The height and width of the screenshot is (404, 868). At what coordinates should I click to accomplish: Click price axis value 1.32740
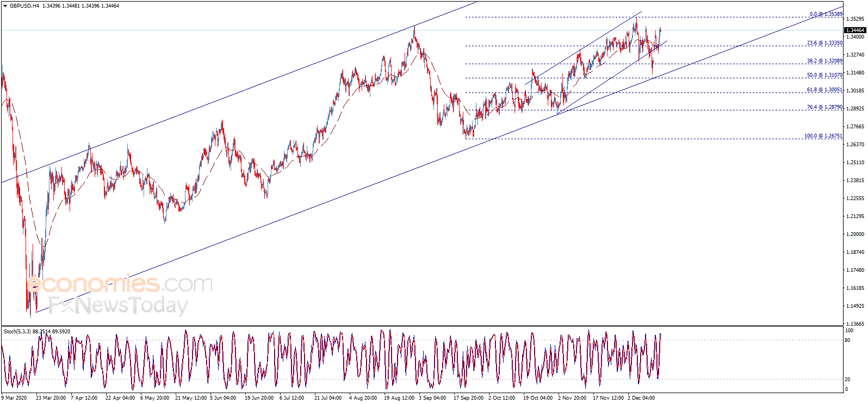click(x=854, y=55)
